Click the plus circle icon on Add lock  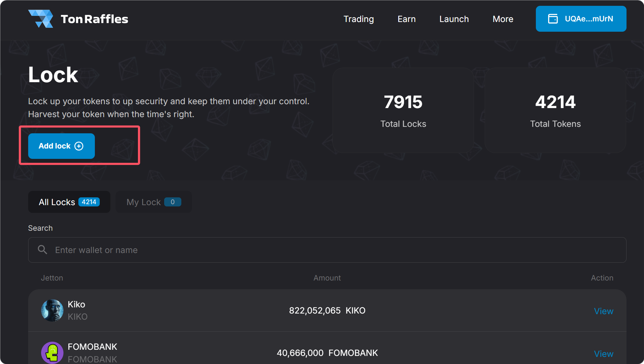[x=79, y=146]
